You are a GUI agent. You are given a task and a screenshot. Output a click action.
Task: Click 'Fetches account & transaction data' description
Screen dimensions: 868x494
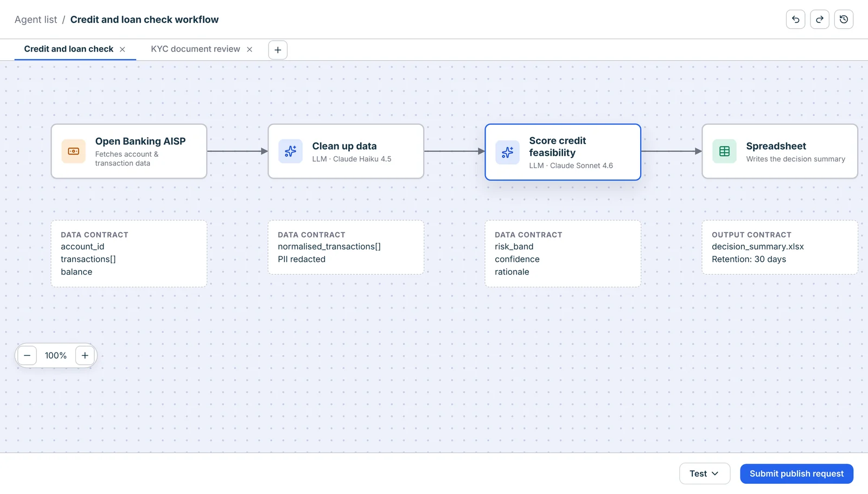127,159
